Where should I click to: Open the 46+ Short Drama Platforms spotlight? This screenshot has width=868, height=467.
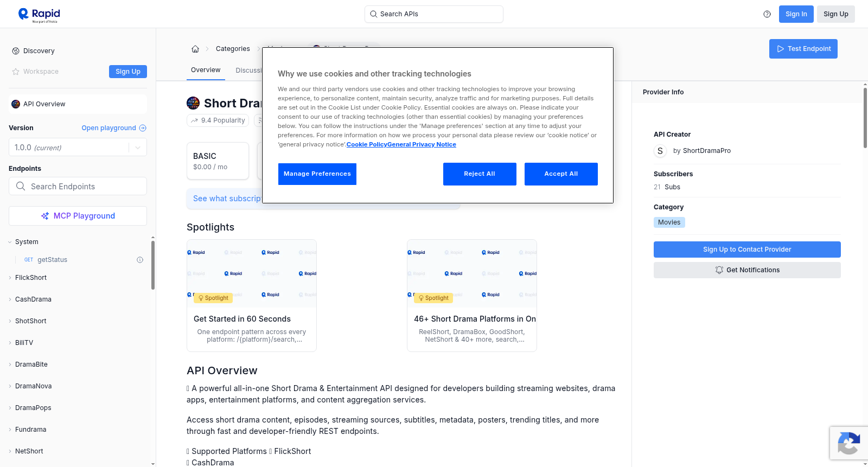click(472, 296)
